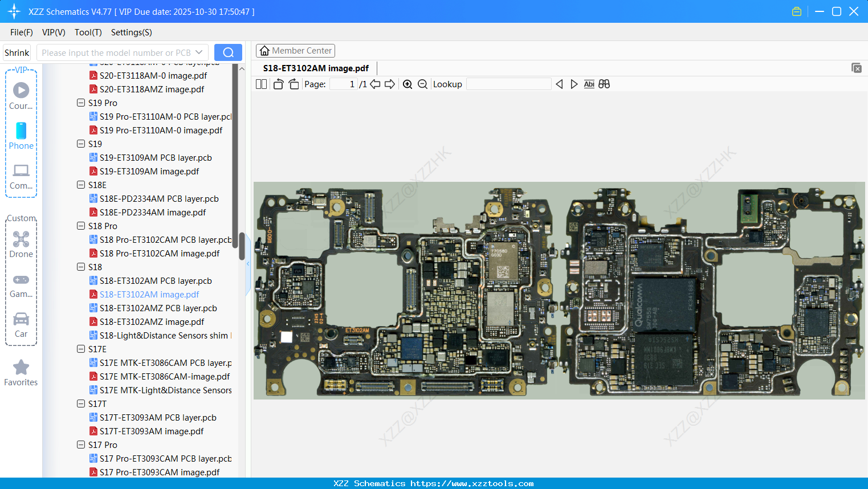Zoom in on the PCB image
The width and height of the screenshot is (868, 489).
click(x=407, y=84)
